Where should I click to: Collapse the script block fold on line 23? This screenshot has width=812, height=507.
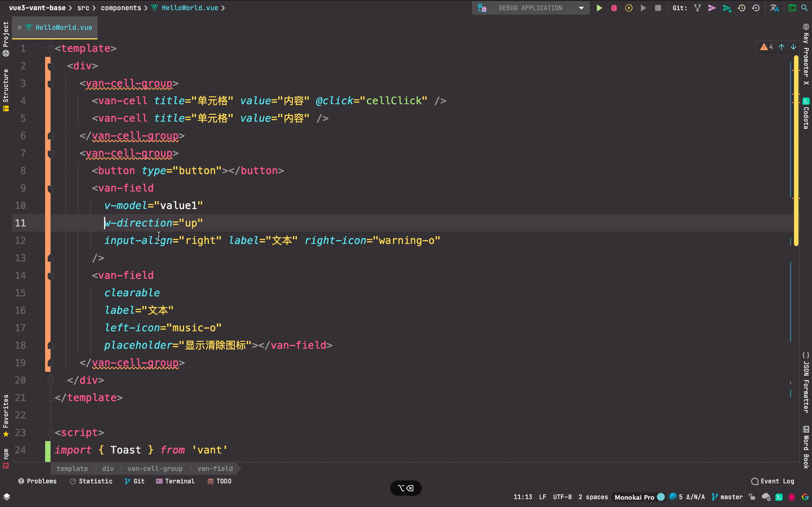(50, 433)
